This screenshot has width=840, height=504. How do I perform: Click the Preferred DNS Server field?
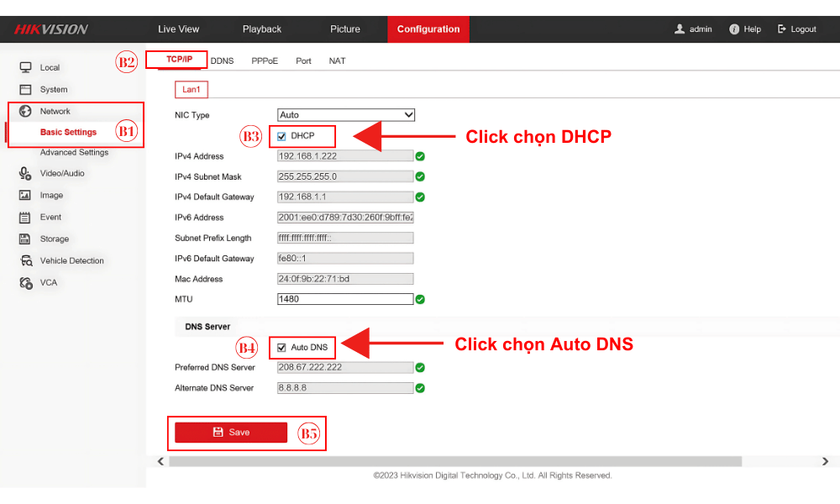345,367
